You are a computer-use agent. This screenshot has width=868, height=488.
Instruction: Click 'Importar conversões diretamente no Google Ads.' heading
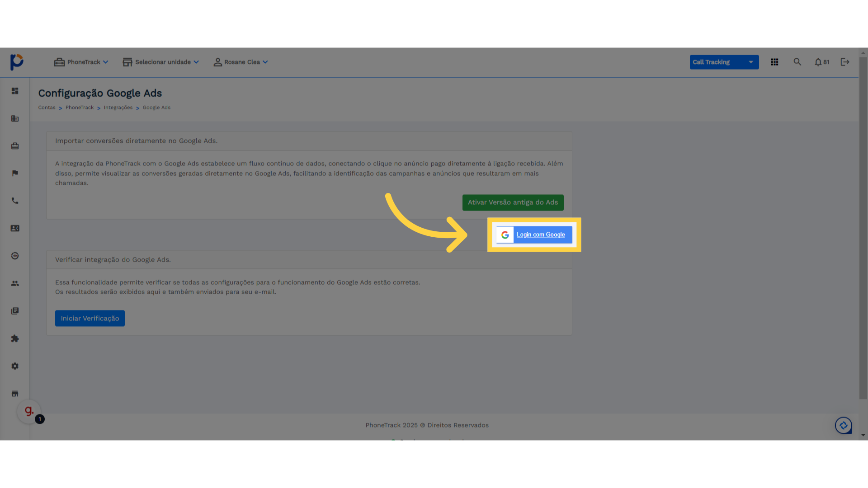137,141
